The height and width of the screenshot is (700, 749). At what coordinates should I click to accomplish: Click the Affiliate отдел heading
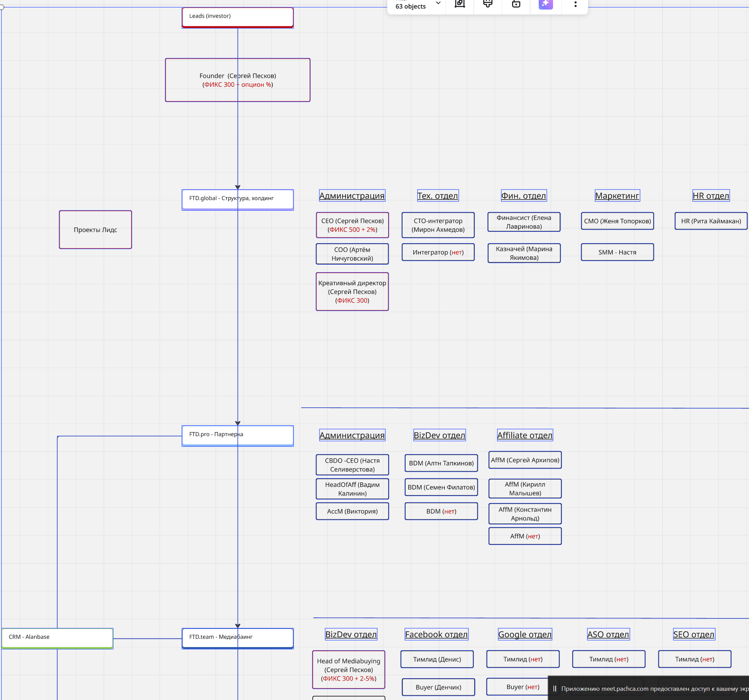tap(524, 435)
